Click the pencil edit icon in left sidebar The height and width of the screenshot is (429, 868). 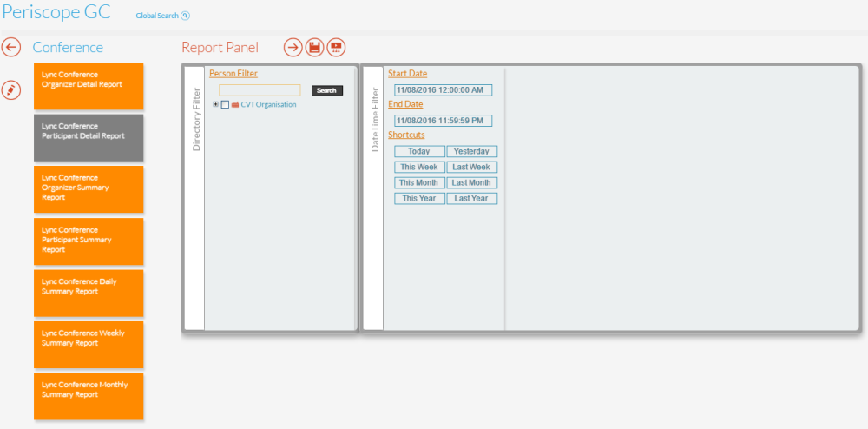coord(11,89)
